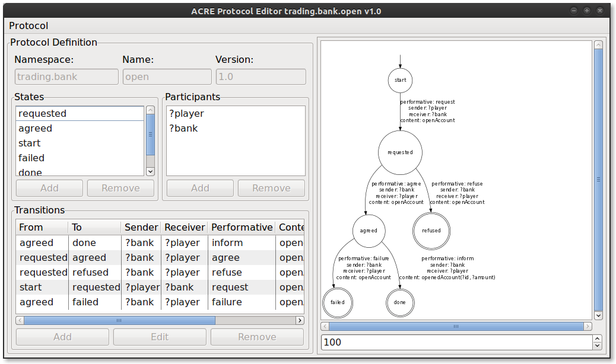The height and width of the screenshot is (364, 616).
Task: Click the 'refused' node in the diagram
Action: tap(431, 231)
